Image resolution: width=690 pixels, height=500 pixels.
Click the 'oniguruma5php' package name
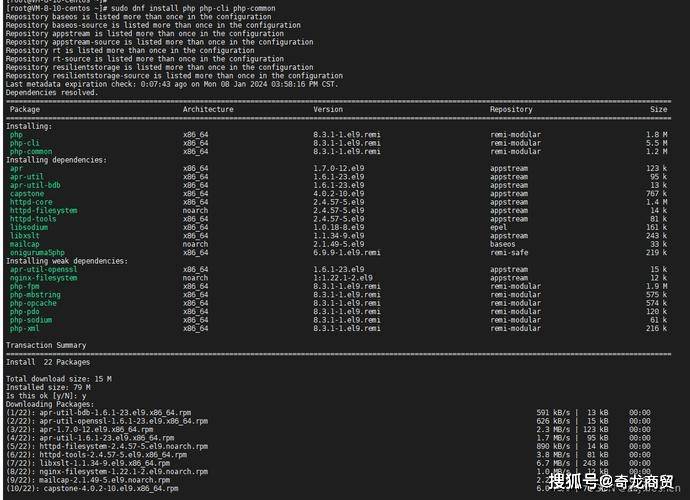37,253
